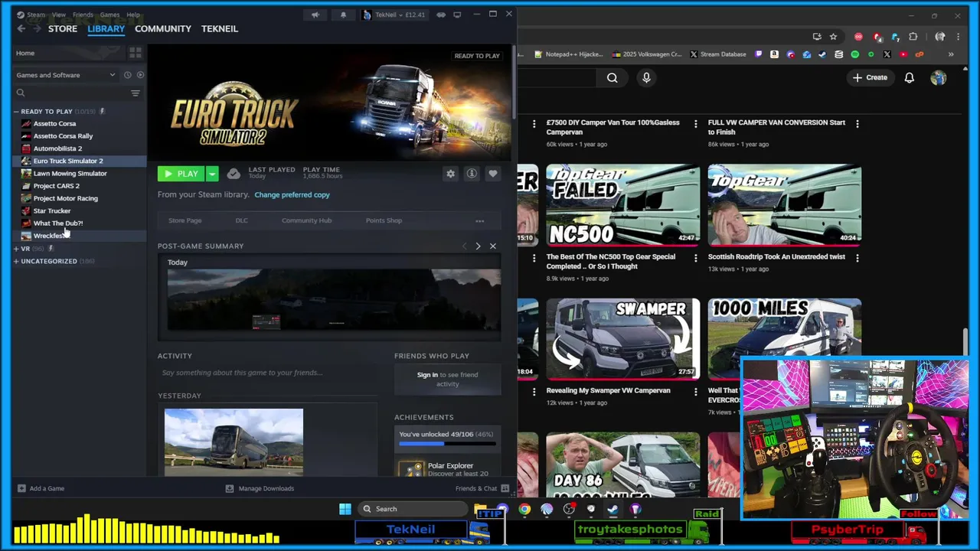This screenshot has width=980, height=551.
Task: Open Manage Downloads
Action: (x=260, y=488)
